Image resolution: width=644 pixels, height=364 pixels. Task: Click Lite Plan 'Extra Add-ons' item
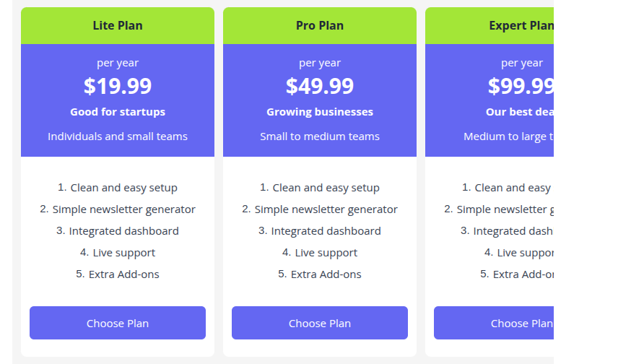(x=123, y=274)
